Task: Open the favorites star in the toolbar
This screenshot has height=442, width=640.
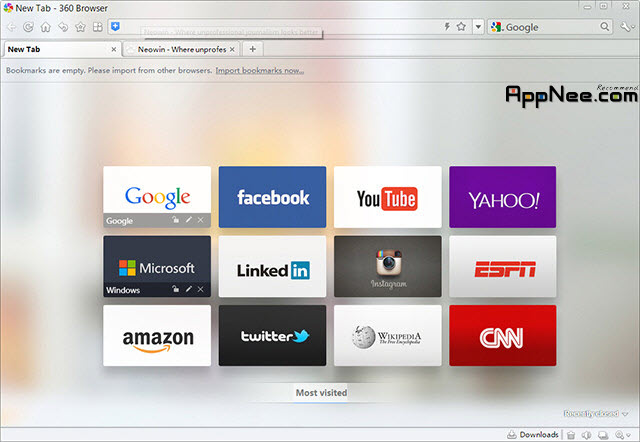Action: click(x=80, y=27)
